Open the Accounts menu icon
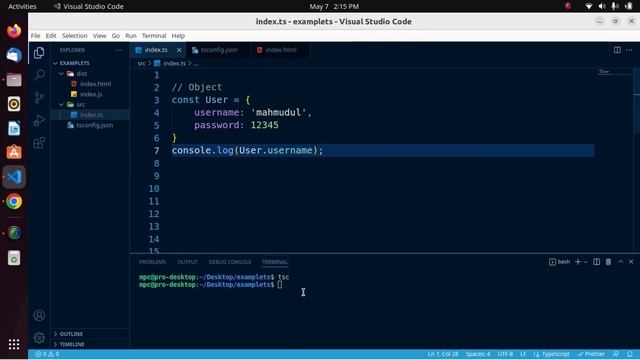This screenshot has width=640, height=360. pos(39,315)
